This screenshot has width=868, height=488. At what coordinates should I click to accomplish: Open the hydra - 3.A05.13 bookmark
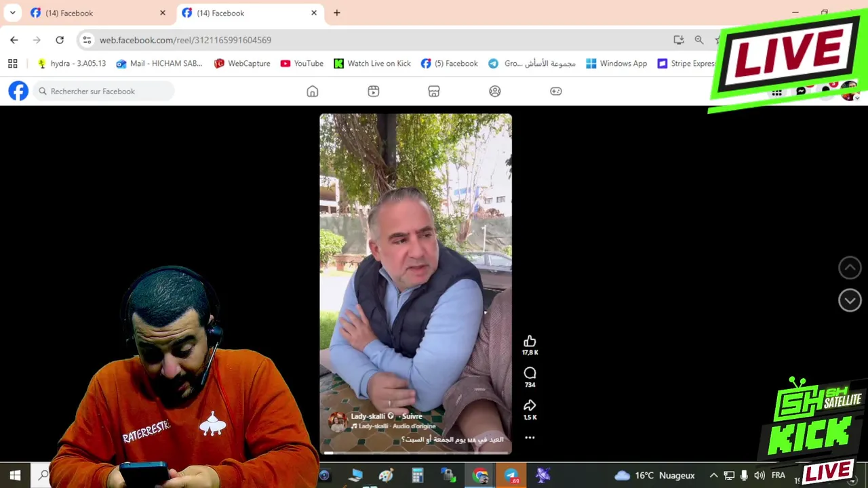tap(71, 64)
